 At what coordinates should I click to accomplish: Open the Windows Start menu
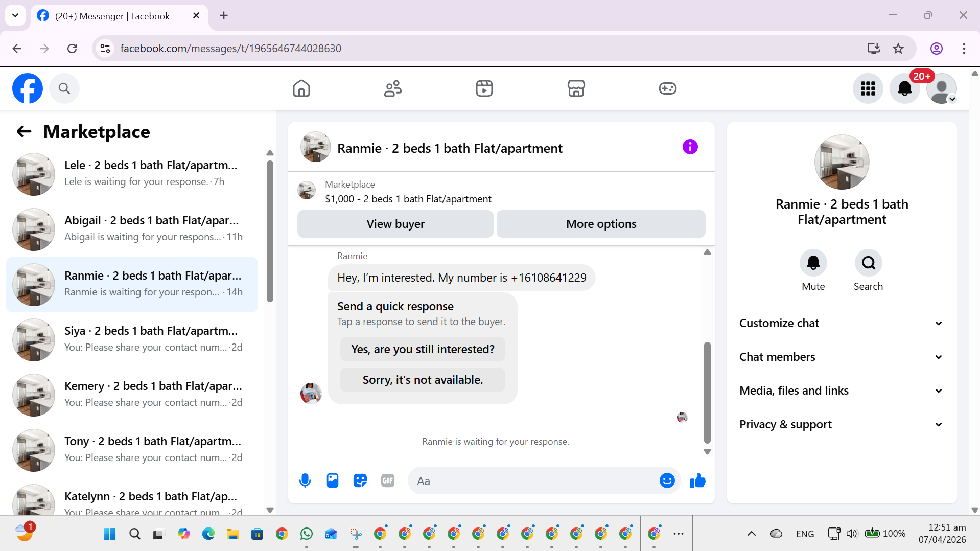[x=110, y=534]
